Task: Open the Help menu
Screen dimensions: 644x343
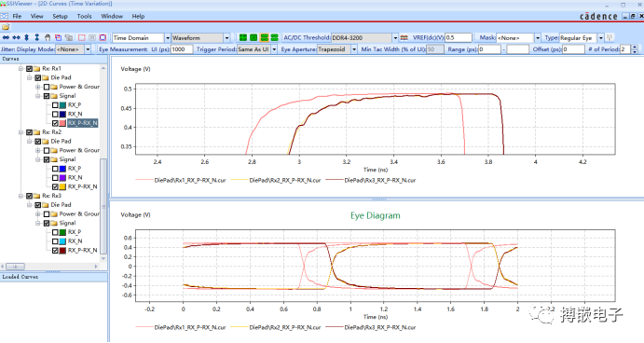Action: click(x=138, y=16)
